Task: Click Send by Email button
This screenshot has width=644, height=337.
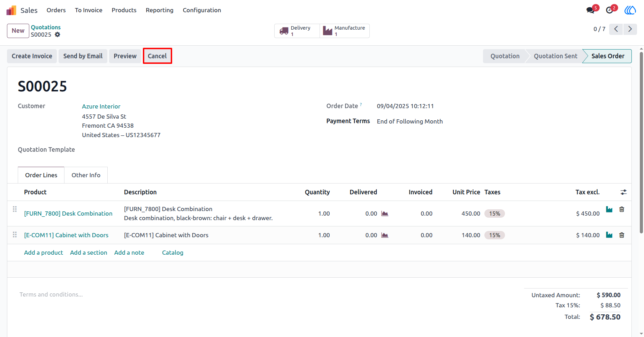Action: coord(83,56)
